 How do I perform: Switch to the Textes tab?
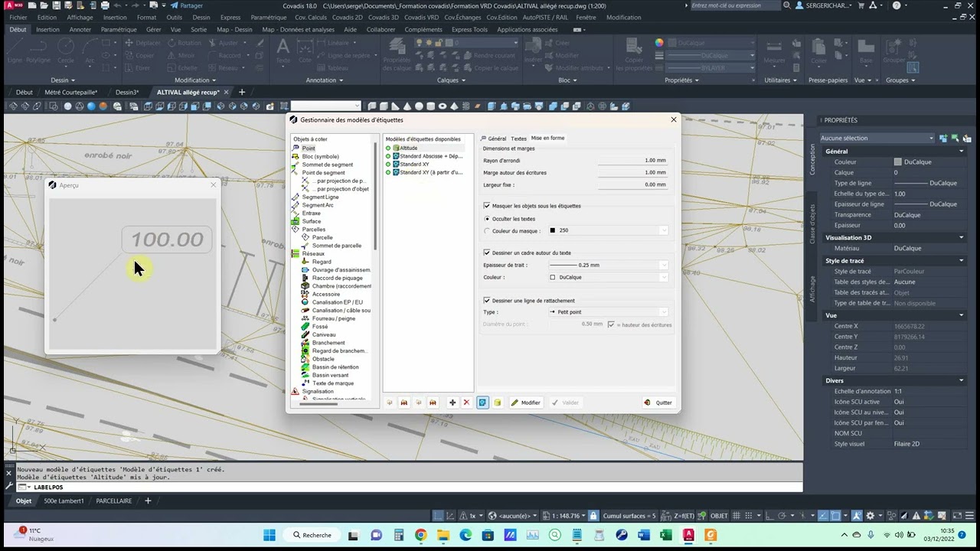519,139
